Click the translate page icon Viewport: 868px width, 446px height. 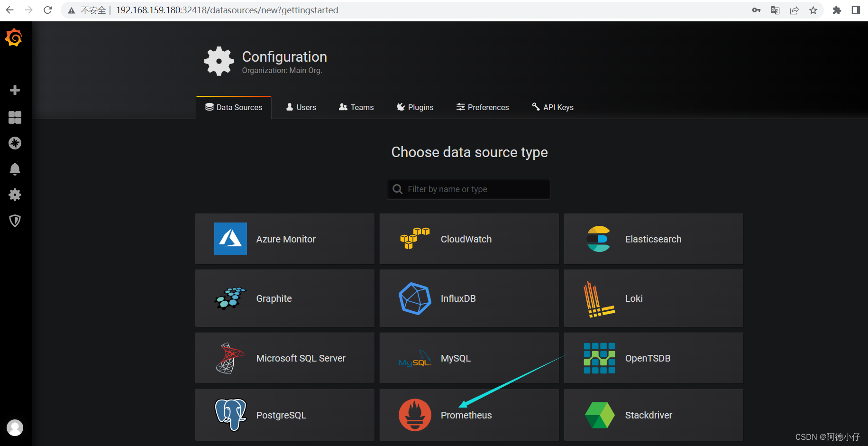coord(776,10)
